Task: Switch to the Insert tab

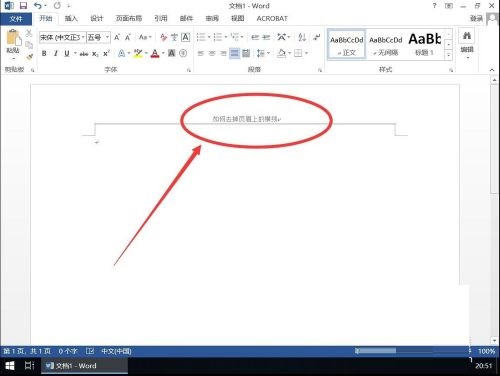Action: 71,19
